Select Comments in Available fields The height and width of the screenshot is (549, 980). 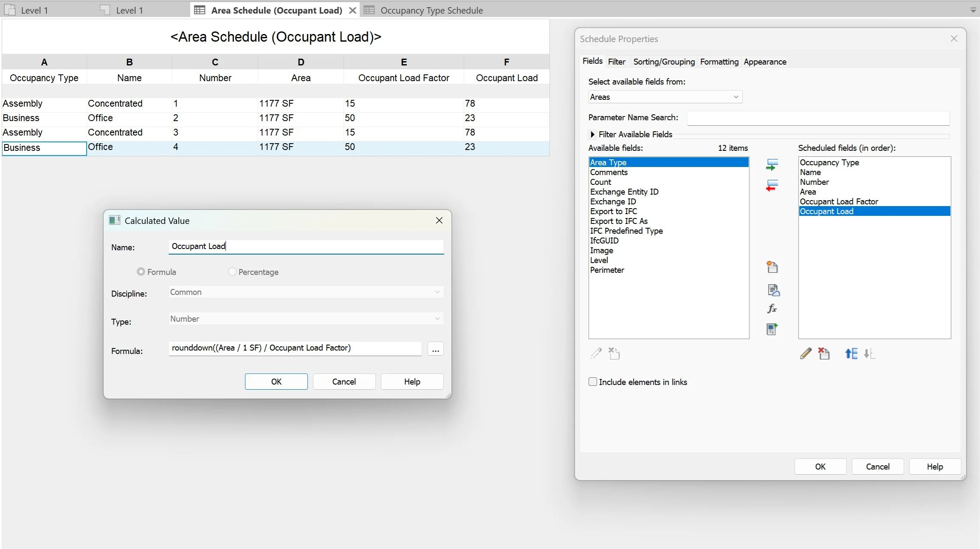point(668,172)
